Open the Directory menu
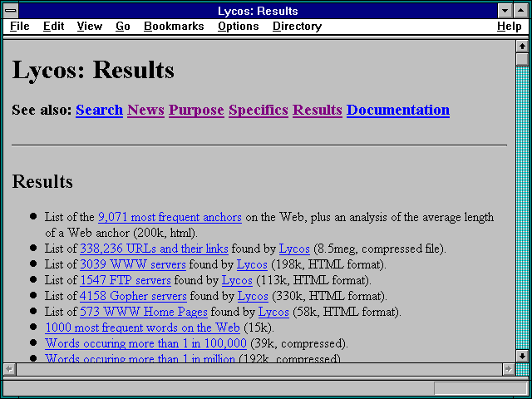This screenshot has width=532, height=399. click(x=298, y=26)
